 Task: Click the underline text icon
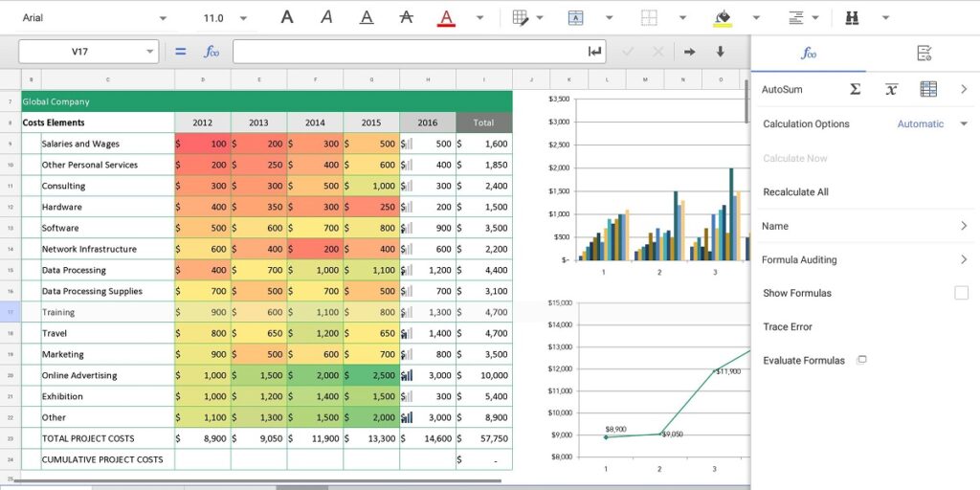[x=367, y=17]
